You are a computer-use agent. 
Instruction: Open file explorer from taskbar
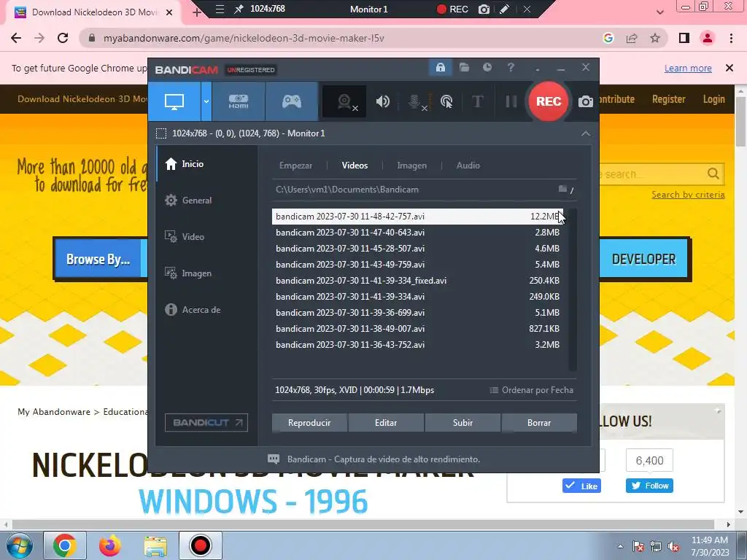tap(156, 545)
